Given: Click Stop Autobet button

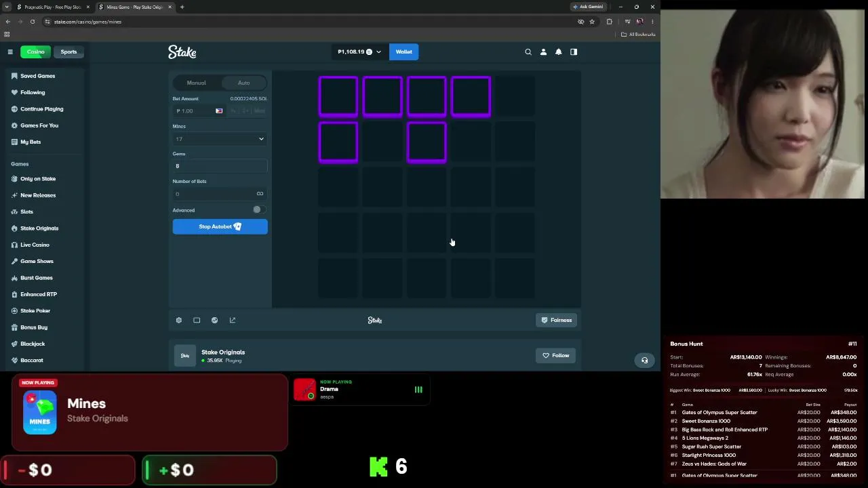Looking at the screenshot, I should (220, 226).
